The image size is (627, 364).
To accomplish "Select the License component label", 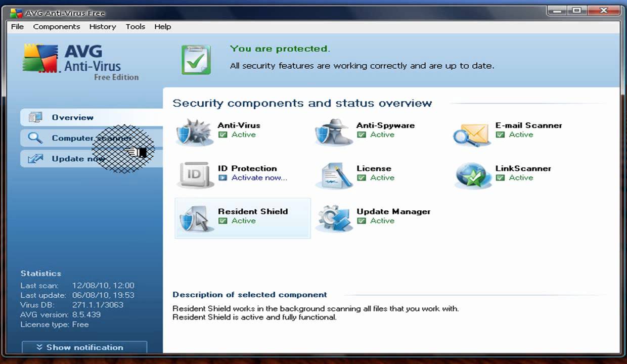I will tap(374, 168).
